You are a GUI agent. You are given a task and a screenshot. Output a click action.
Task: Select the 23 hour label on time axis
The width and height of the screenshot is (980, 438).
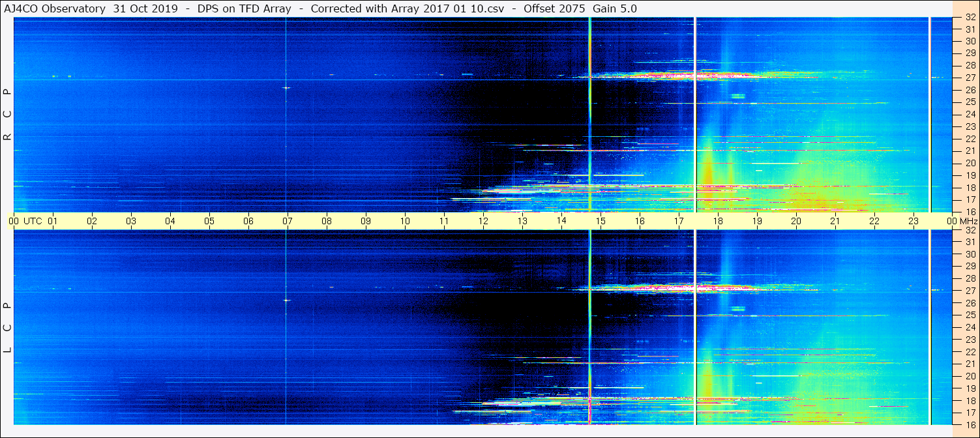(913, 221)
